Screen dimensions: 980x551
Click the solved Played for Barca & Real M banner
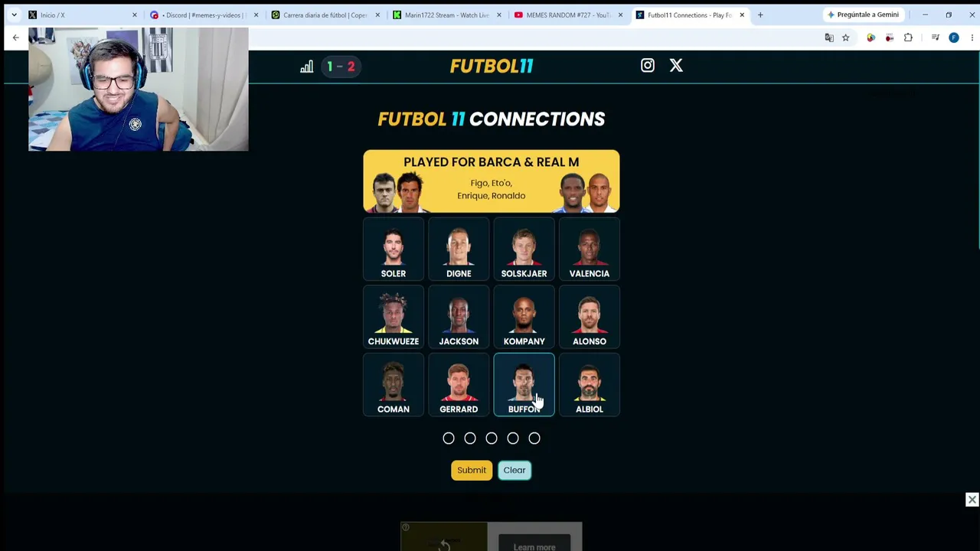coord(492,181)
